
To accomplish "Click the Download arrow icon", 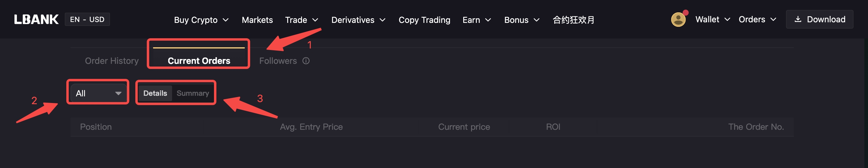I will (797, 19).
